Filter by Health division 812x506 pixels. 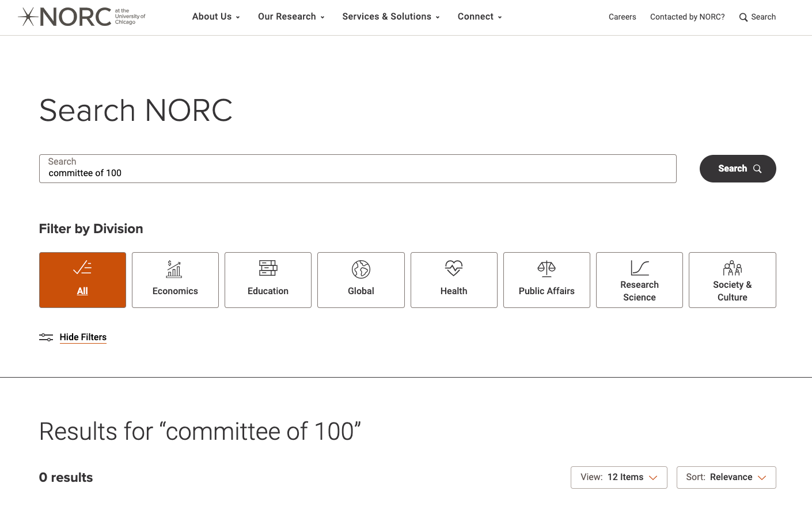click(454, 280)
